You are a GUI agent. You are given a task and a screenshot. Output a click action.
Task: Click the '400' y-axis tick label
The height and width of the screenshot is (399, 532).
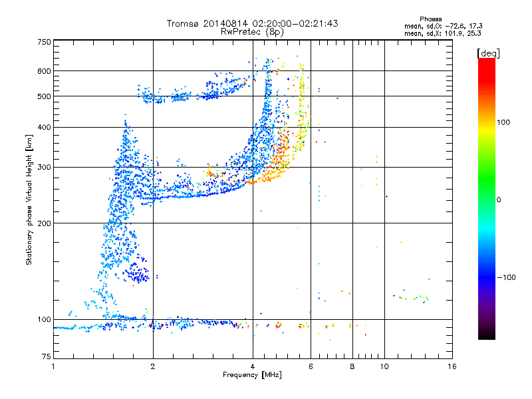[x=44, y=128]
